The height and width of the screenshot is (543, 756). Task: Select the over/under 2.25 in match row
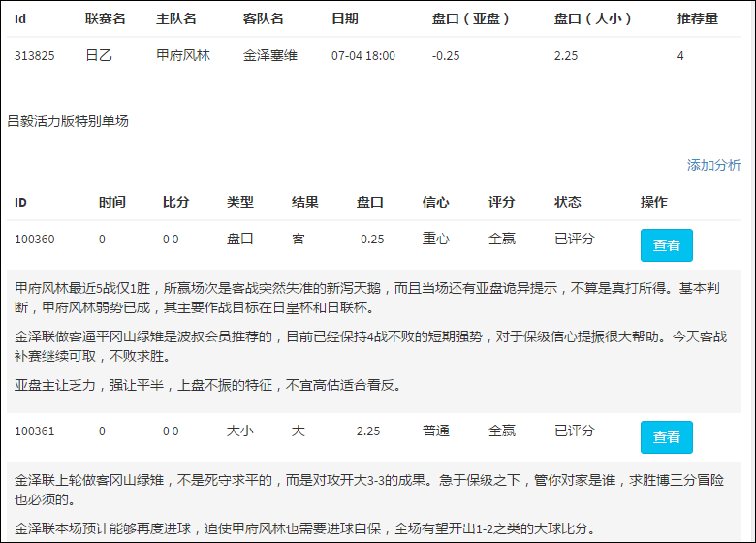[x=566, y=56]
